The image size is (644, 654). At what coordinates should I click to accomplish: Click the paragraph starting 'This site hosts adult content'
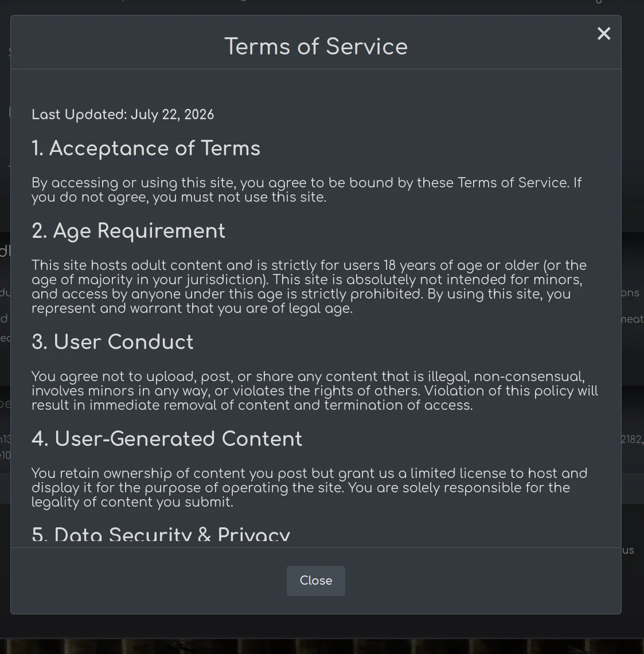pyautogui.click(x=309, y=287)
